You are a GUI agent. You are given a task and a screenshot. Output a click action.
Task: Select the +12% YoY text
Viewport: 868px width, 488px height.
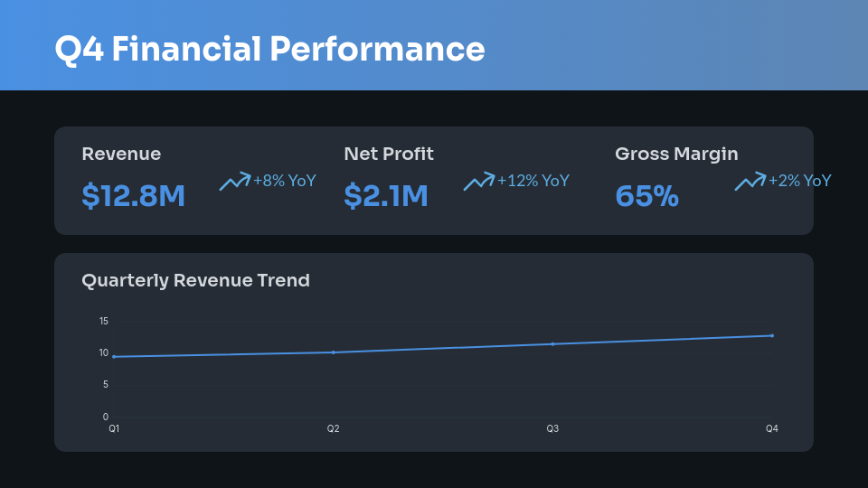[533, 181]
